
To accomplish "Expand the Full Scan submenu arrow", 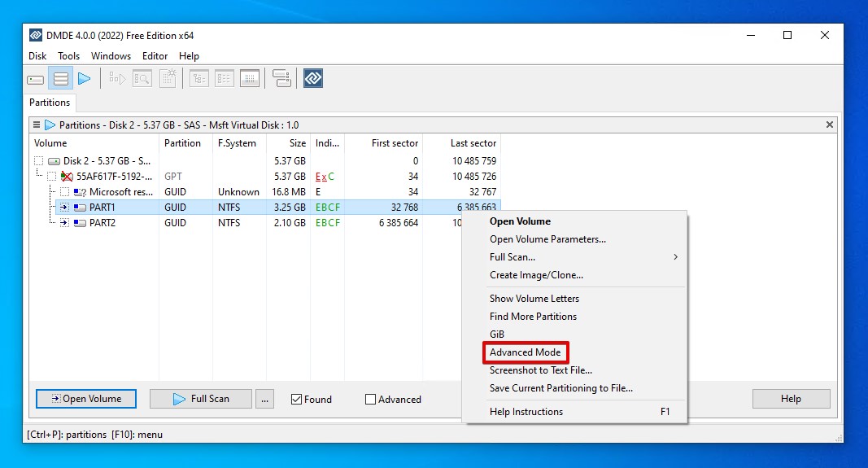I will pyautogui.click(x=675, y=257).
